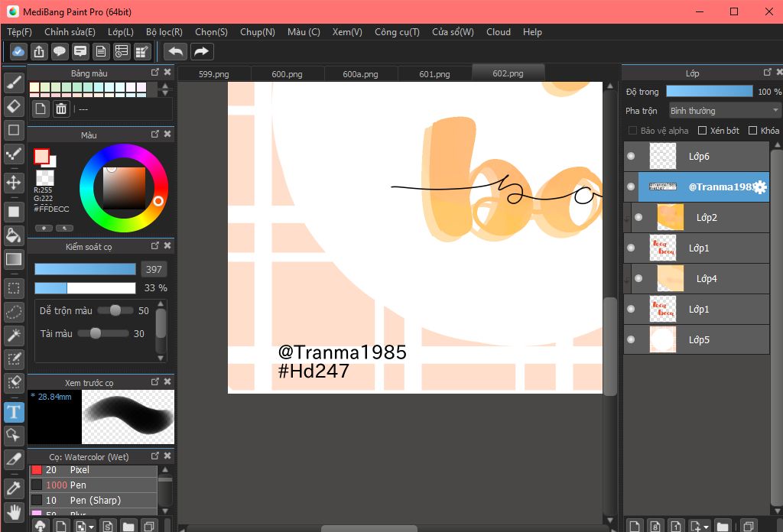
Task: Select the Gradient tool
Action: [14, 259]
